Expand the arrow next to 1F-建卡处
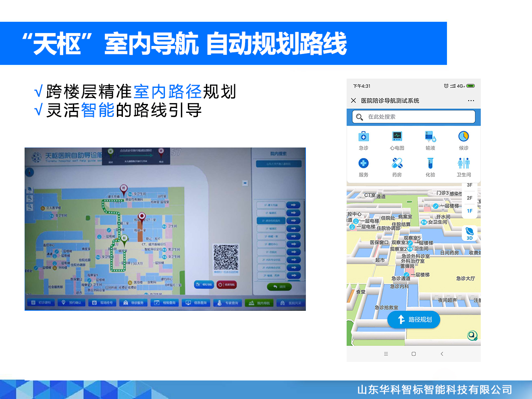The height and width of the screenshot is (399, 532). point(293,205)
